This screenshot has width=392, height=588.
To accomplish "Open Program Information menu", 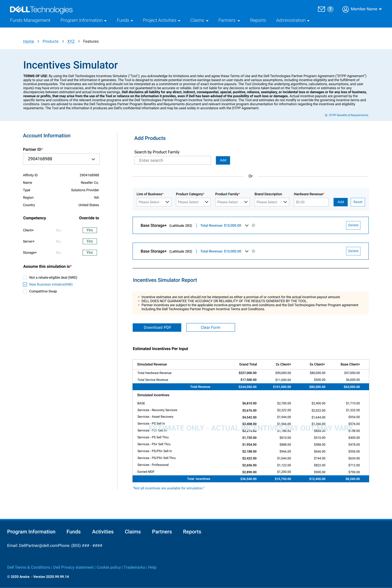I will 84,20.
